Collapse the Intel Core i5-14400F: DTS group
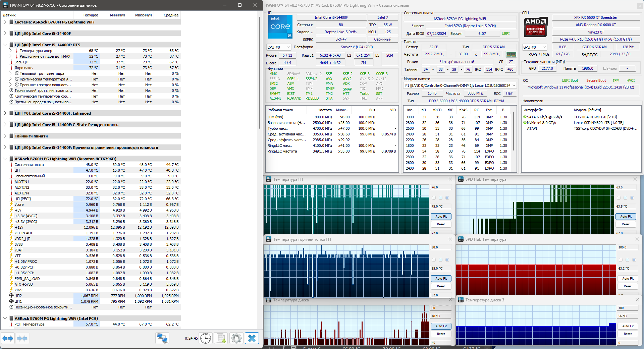Viewport: 644px width, 349px height. pyautogui.click(x=5, y=45)
